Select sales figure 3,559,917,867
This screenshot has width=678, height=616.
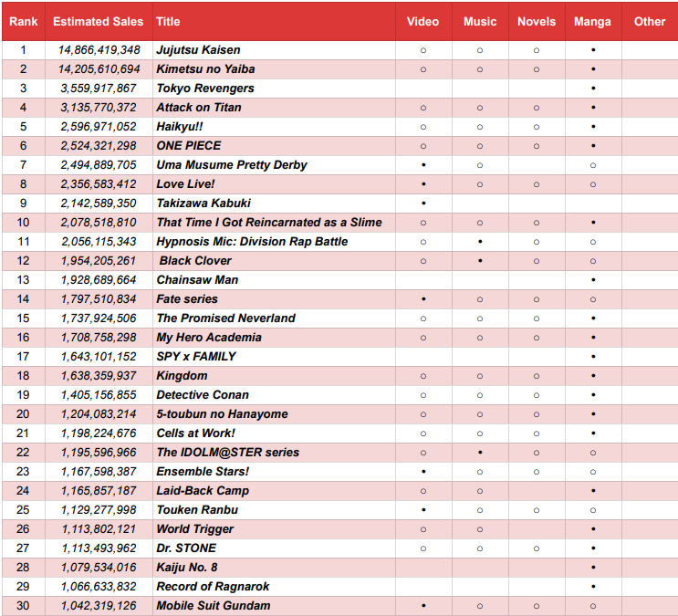click(99, 89)
